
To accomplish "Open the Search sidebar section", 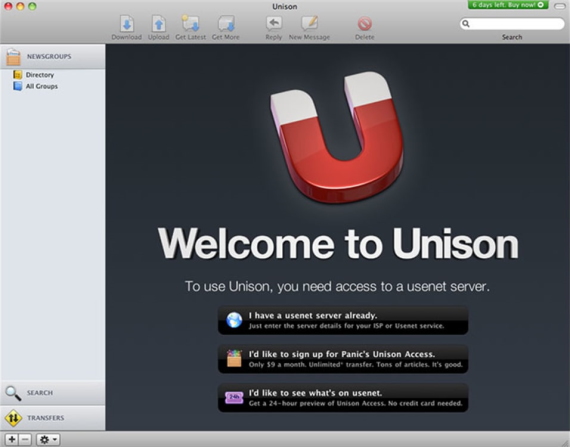I will click(53, 393).
